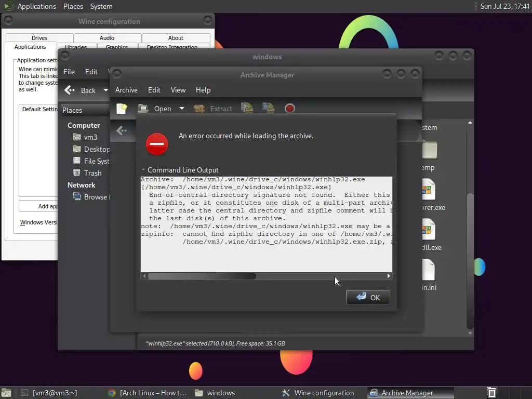Screen dimensions: 532x399
Task: Select Default Settings in Wine application list
Action: click(39, 109)
